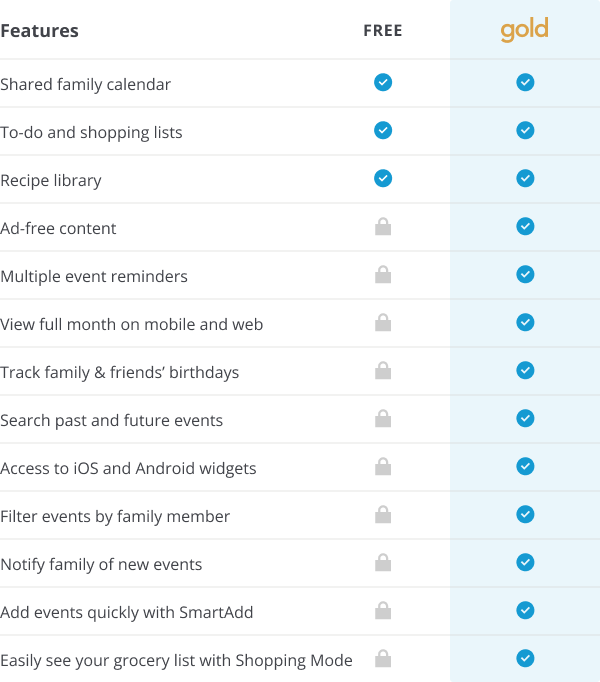Click the lock icon for Search past events
Viewport: 600px width, 682px height.
pyautogui.click(x=383, y=418)
